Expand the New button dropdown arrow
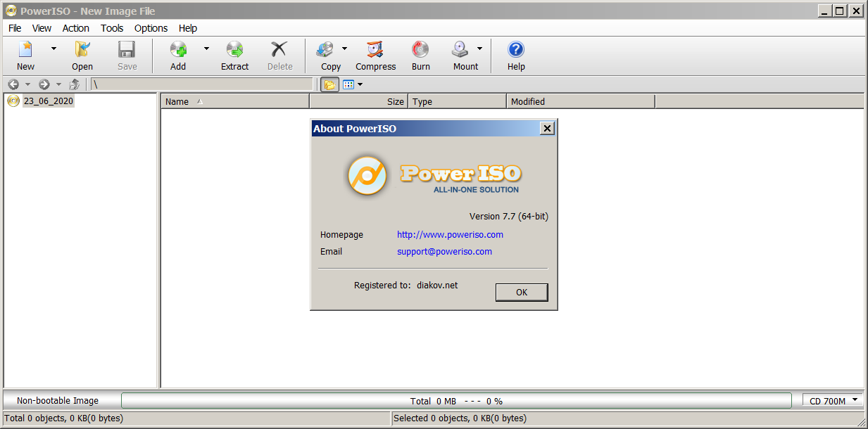 54,49
